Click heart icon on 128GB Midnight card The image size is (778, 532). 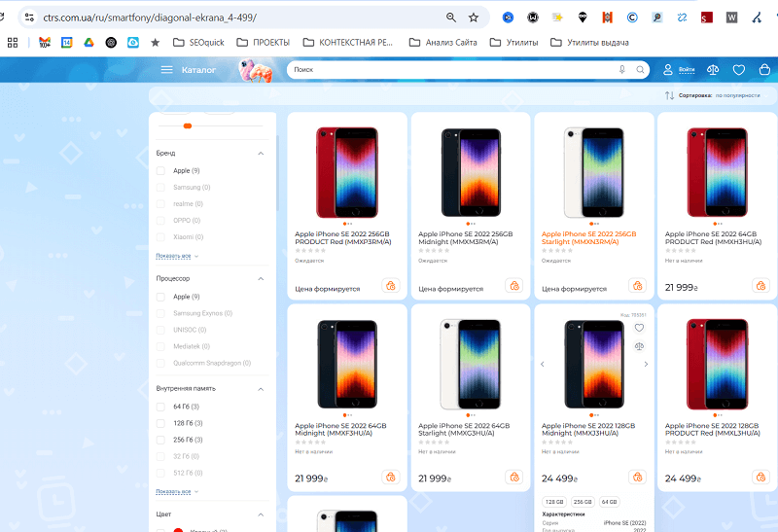(639, 328)
